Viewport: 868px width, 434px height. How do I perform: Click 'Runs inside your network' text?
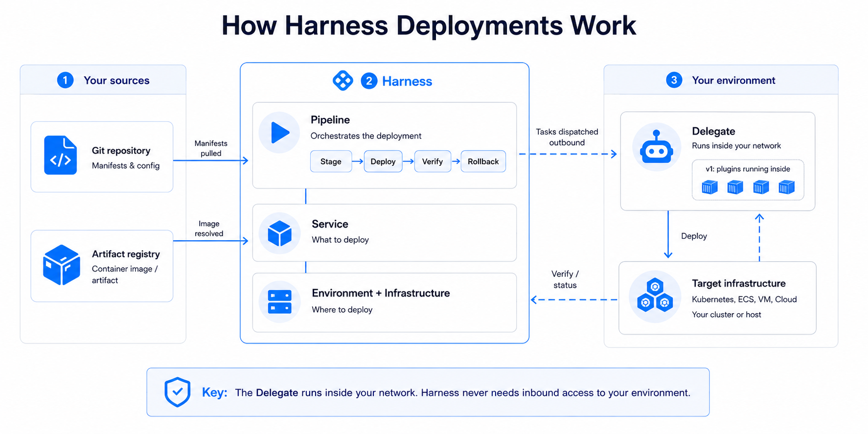coord(736,146)
